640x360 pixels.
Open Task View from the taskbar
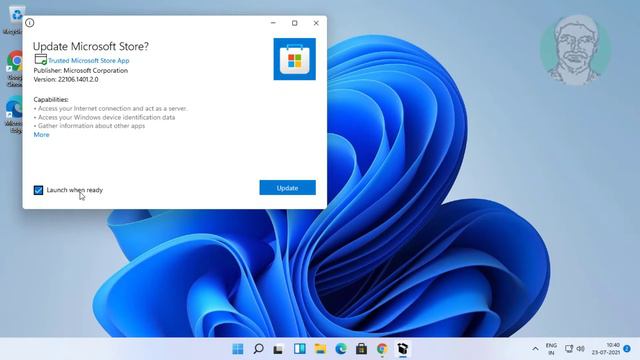pyautogui.click(x=279, y=349)
